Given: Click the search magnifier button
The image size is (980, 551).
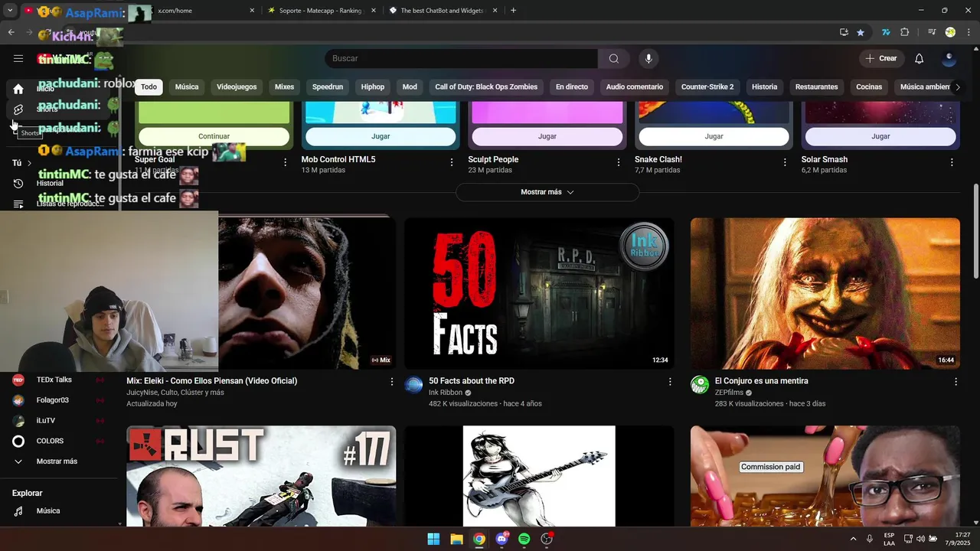Looking at the screenshot, I should (614, 59).
